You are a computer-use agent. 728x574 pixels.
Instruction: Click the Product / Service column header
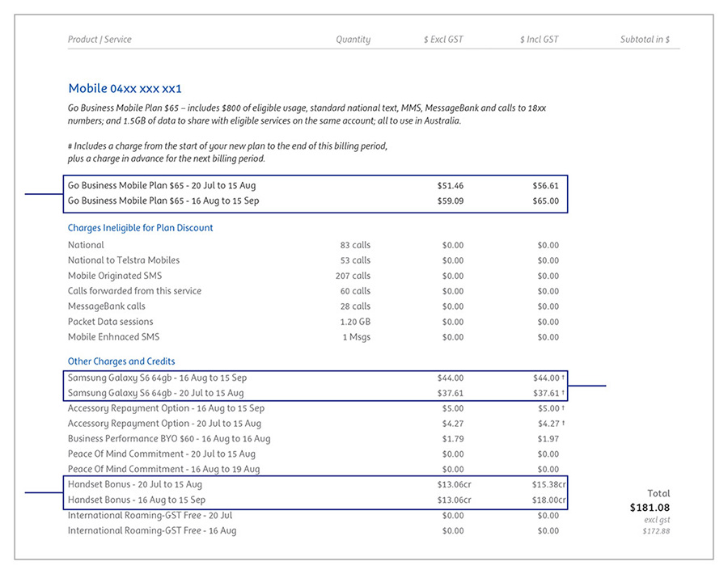(x=99, y=40)
